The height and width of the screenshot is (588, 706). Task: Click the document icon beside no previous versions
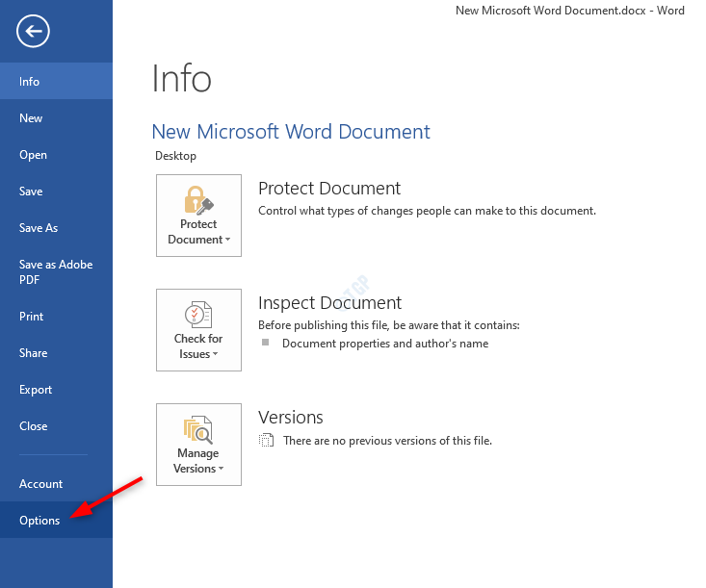coord(266,440)
